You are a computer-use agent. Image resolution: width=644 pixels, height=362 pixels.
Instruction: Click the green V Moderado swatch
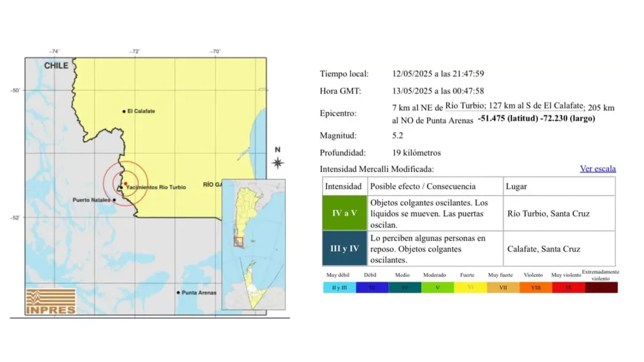click(437, 287)
